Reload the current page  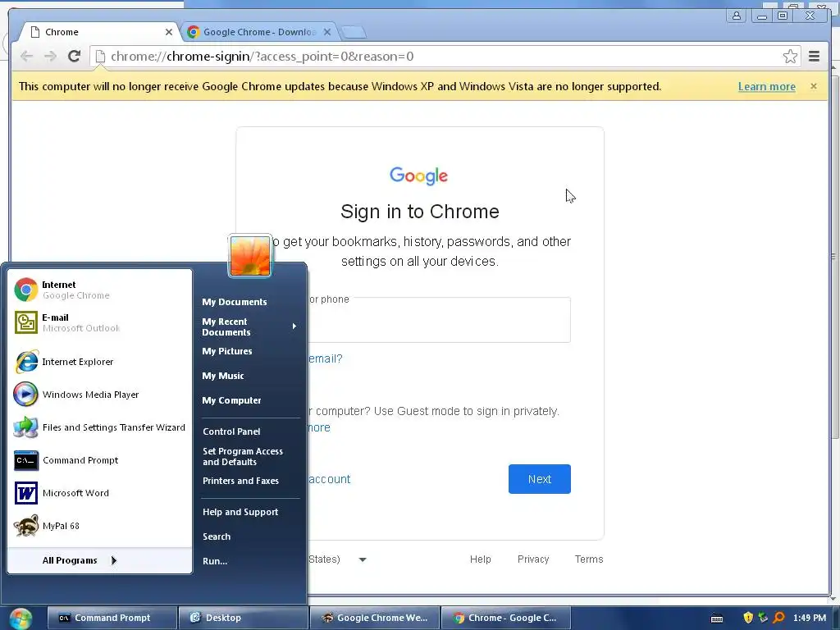point(74,57)
